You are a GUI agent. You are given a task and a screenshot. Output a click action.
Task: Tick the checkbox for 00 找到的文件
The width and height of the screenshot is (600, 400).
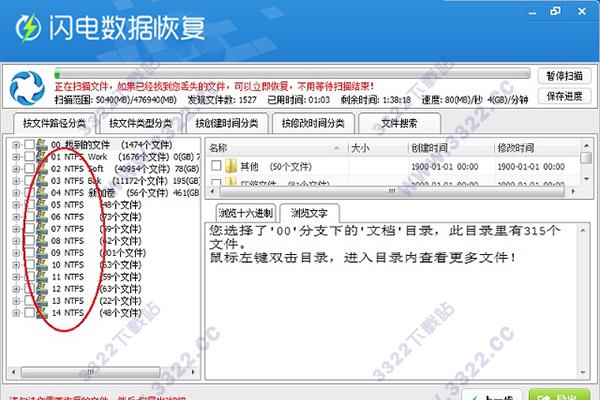coord(29,145)
